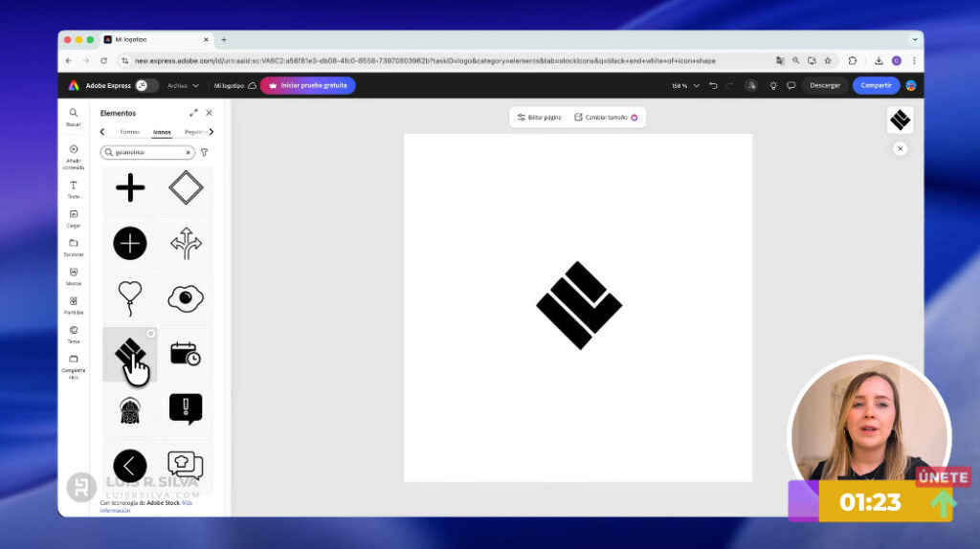This screenshot has width=980, height=549.
Task: Open the Complementos add-ons tool
Action: coord(73,366)
